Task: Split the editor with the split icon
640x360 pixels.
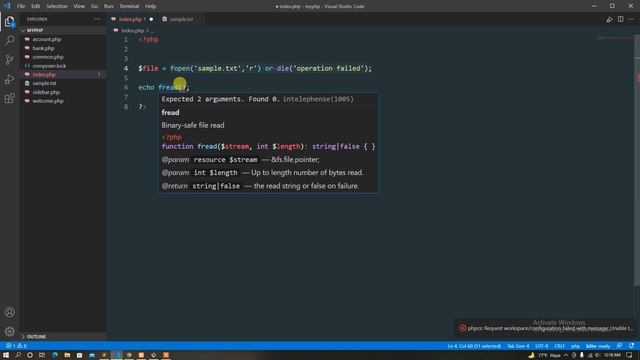Action: (x=620, y=19)
